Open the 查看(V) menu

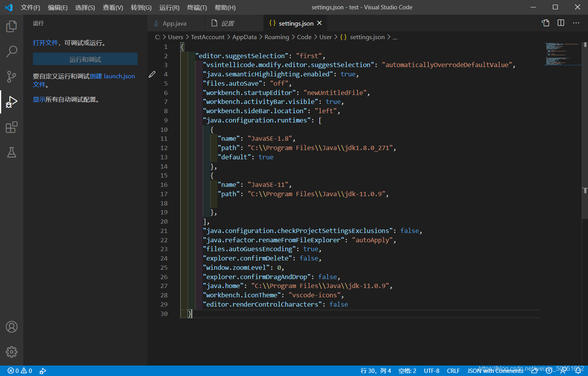pyautogui.click(x=113, y=7)
